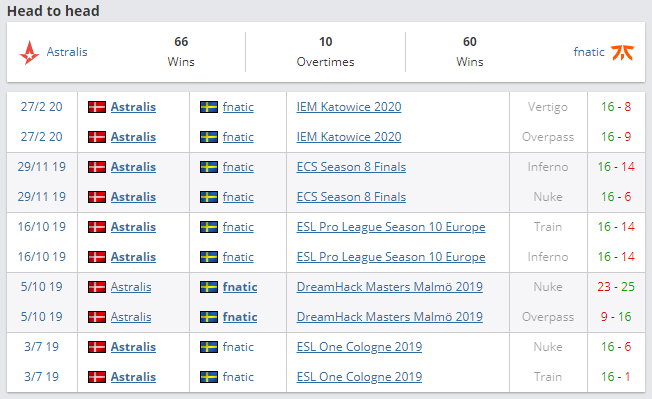Click the 16 - 8 Vertigo score
Screen dimensions: 652x399
[x=616, y=107]
